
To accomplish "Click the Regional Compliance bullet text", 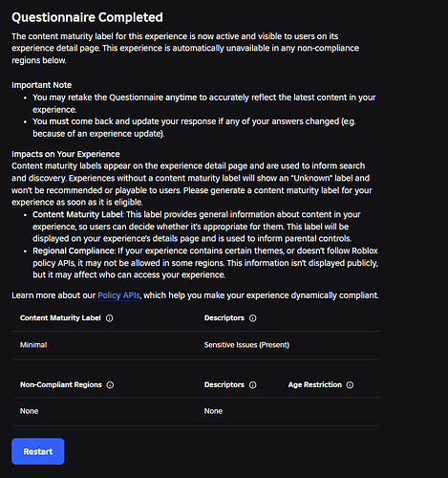I will point(205,263).
